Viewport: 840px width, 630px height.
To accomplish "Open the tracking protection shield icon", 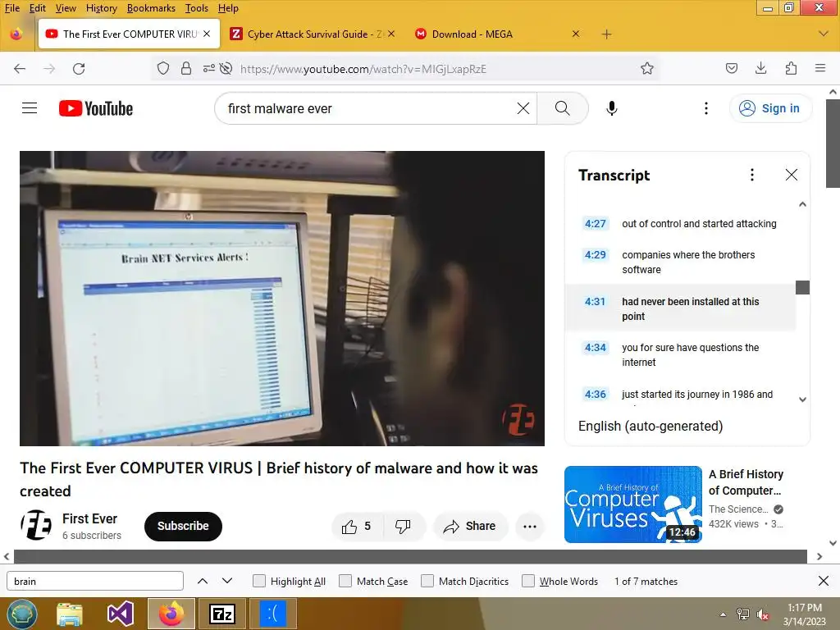I will pos(163,69).
